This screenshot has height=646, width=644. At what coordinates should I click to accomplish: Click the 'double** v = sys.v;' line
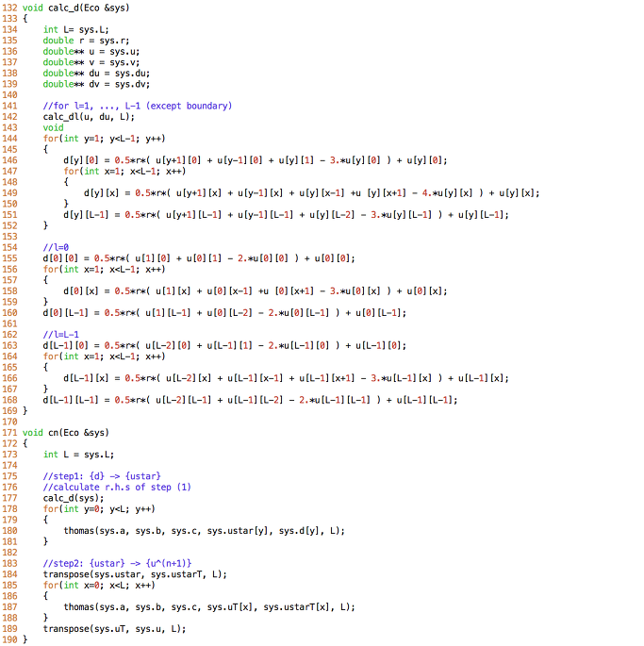pos(91,62)
